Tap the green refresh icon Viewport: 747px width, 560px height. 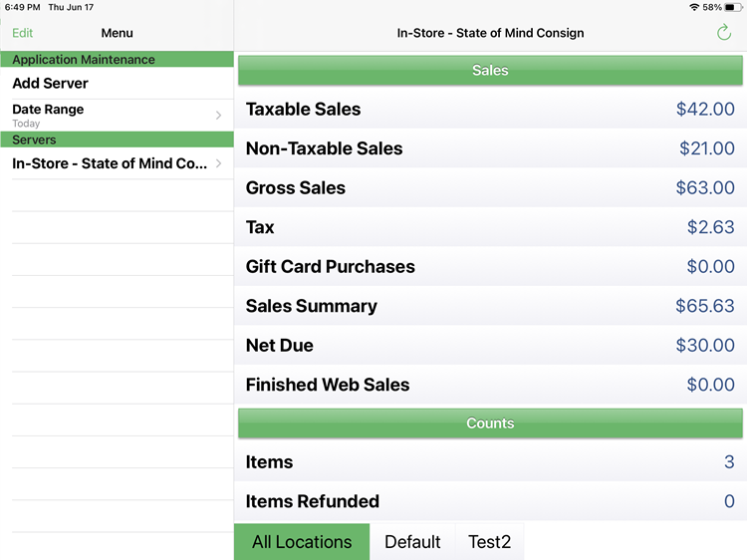pyautogui.click(x=724, y=33)
